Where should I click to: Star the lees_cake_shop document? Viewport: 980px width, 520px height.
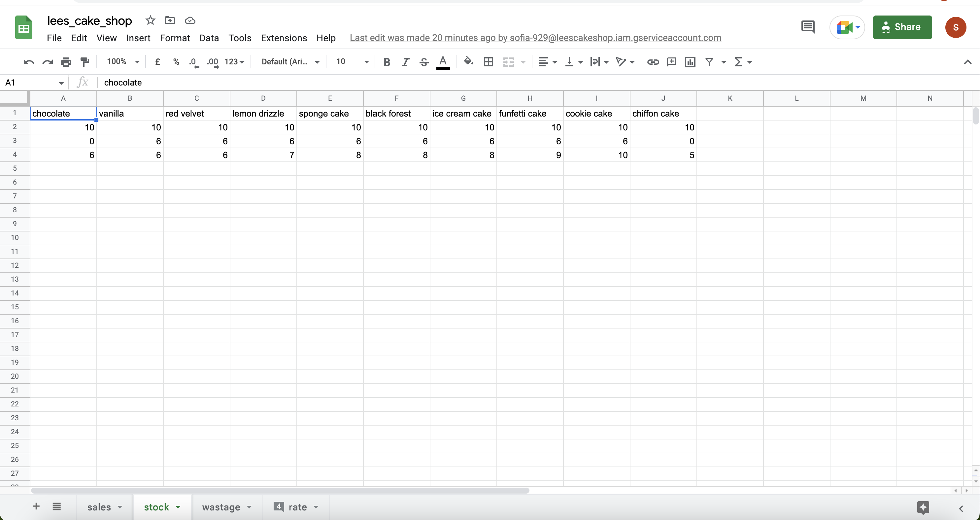coord(150,20)
